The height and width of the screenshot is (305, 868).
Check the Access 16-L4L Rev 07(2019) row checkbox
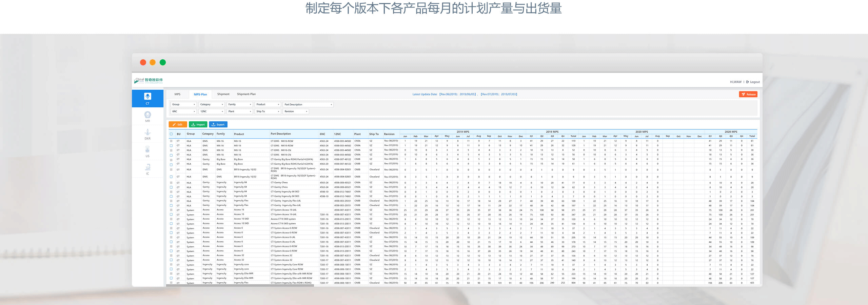coord(171,215)
